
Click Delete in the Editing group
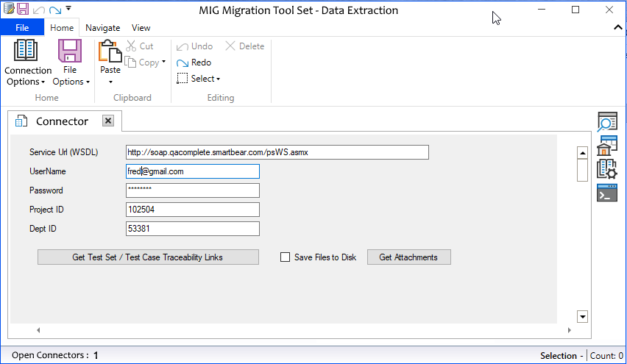pyautogui.click(x=245, y=46)
